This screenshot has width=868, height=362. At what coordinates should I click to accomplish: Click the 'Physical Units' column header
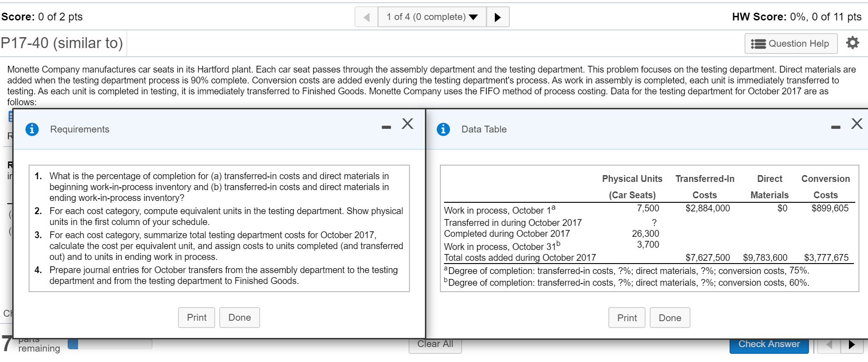point(632,187)
